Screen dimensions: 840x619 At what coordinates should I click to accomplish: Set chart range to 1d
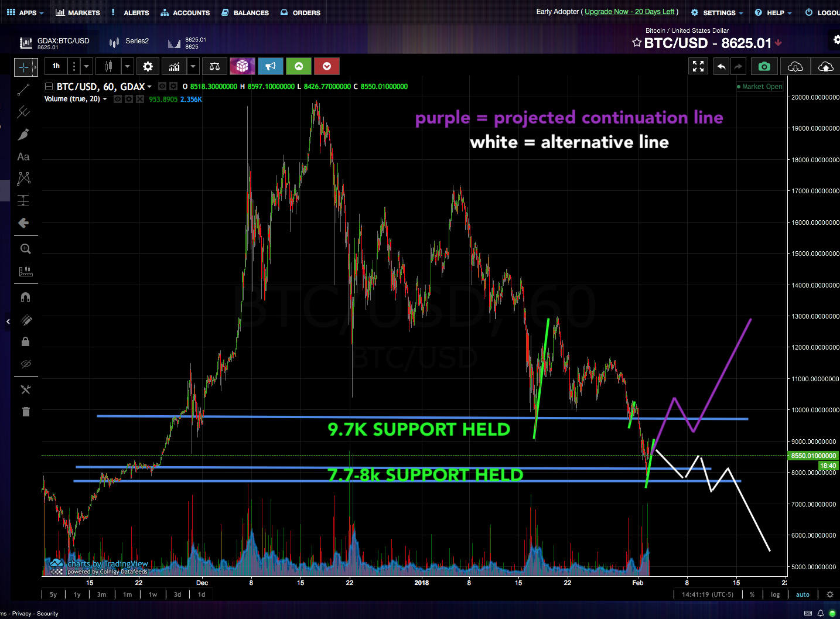tap(202, 594)
